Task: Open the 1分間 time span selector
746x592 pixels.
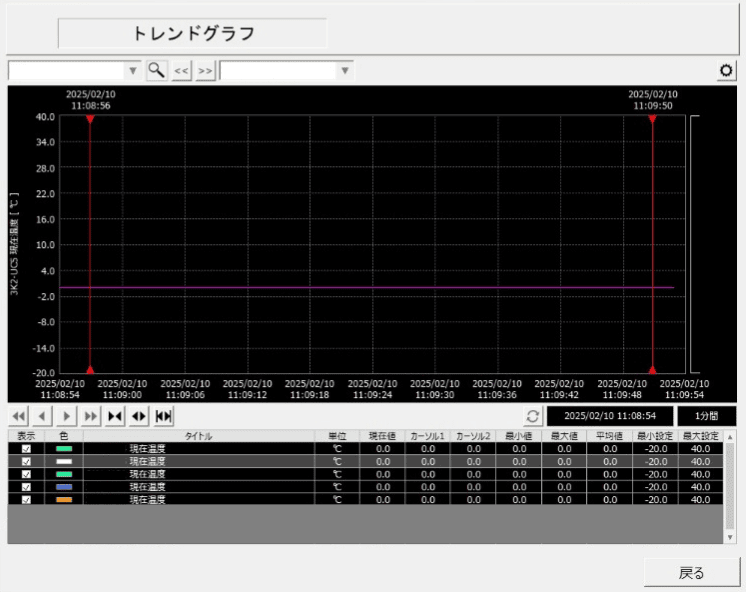Action: coord(706,416)
